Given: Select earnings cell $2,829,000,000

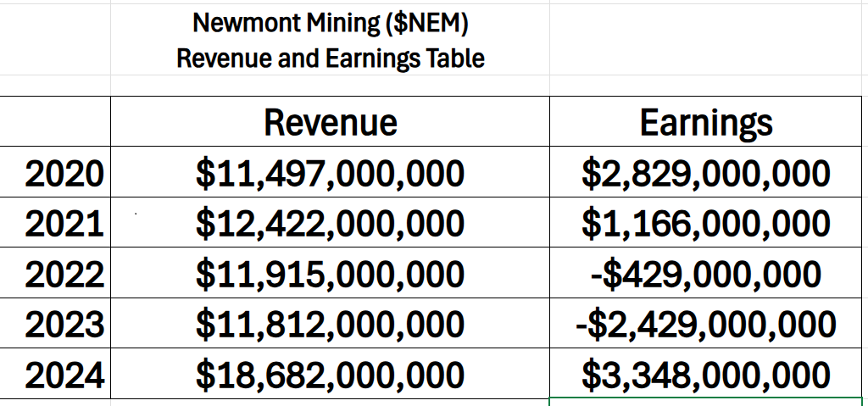Looking at the screenshot, I should point(706,172).
